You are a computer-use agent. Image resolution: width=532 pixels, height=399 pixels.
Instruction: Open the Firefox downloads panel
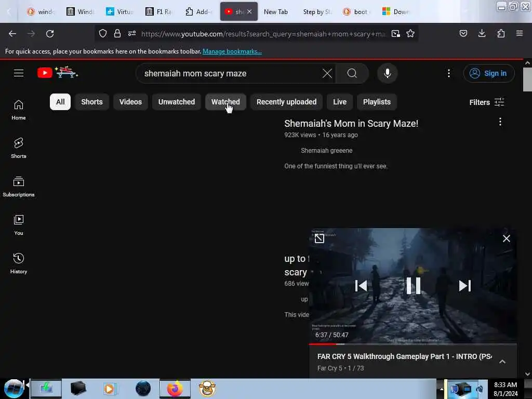(482, 34)
